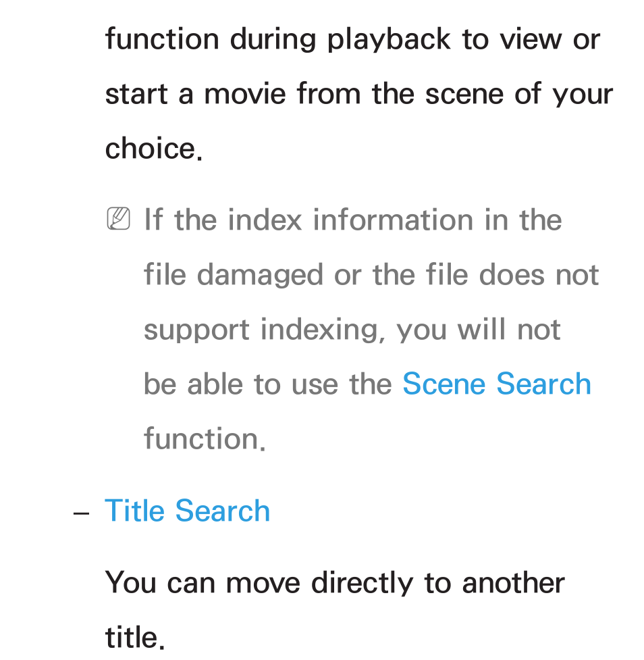Click the line 'You can move directly to another'
Screen dimensions: 644x660
[x=335, y=584]
